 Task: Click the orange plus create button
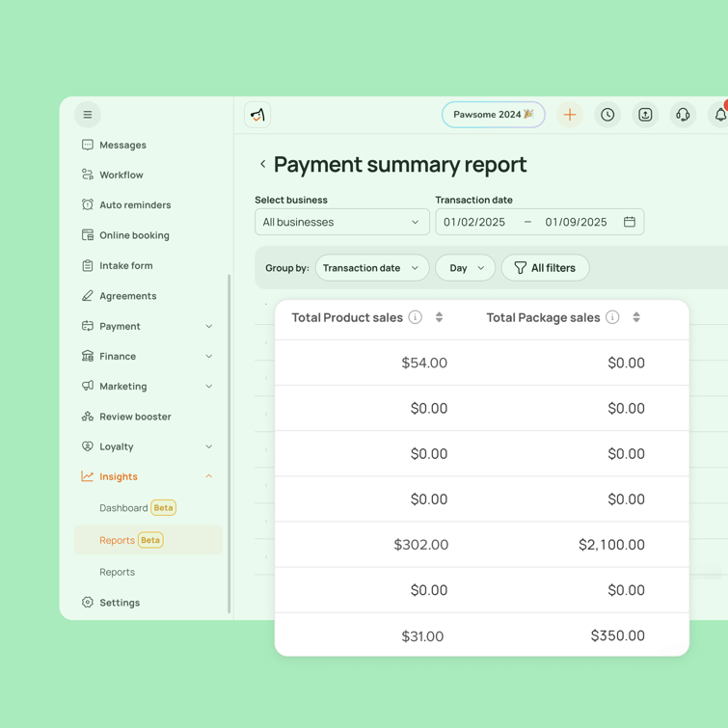point(570,114)
